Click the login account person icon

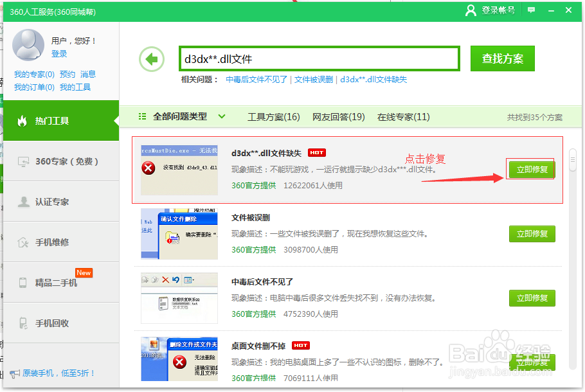click(x=471, y=10)
